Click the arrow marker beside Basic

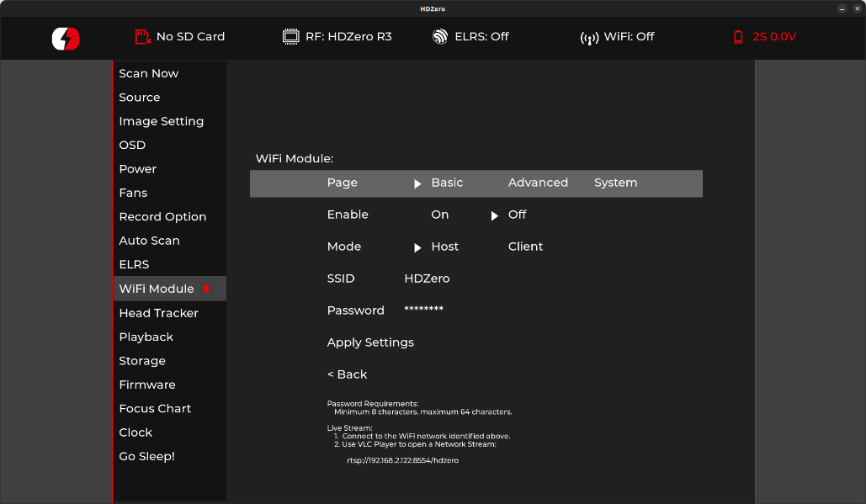[417, 183]
